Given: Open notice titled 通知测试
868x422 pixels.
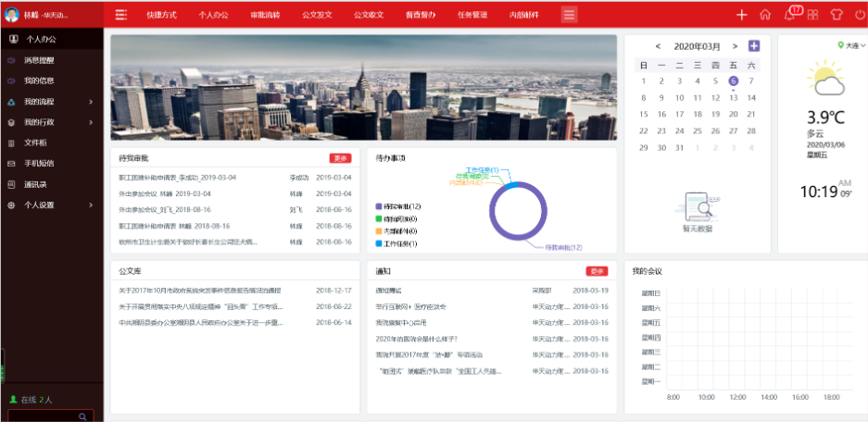Looking at the screenshot, I should tap(390, 290).
